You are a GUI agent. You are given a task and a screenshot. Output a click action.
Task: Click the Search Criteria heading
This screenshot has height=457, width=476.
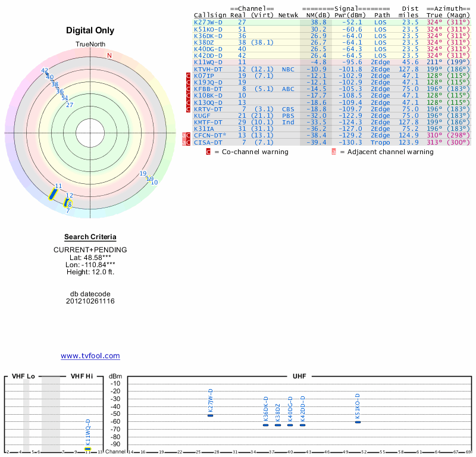[90, 237]
